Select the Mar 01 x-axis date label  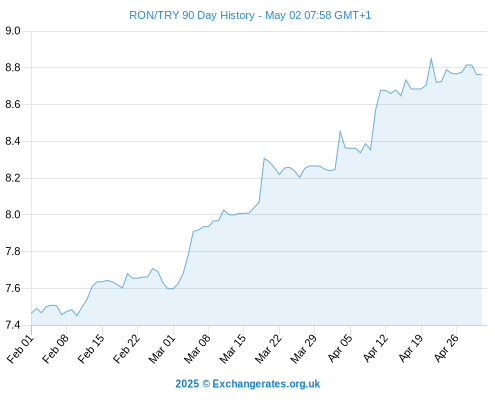point(162,349)
